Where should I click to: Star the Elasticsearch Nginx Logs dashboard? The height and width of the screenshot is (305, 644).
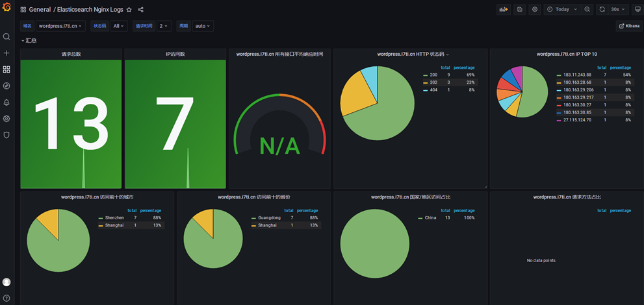pos(129,10)
